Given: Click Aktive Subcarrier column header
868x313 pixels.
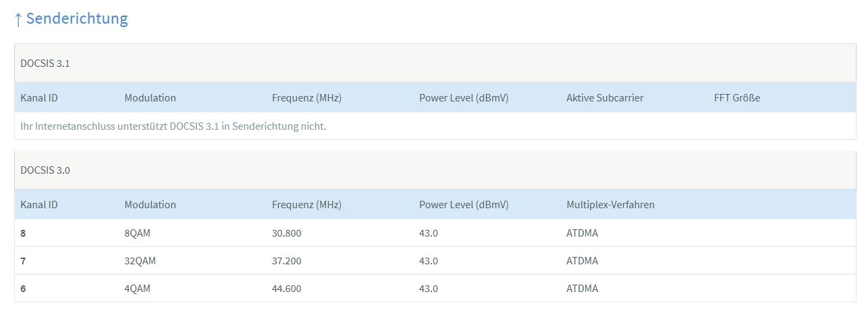Looking at the screenshot, I should [605, 98].
